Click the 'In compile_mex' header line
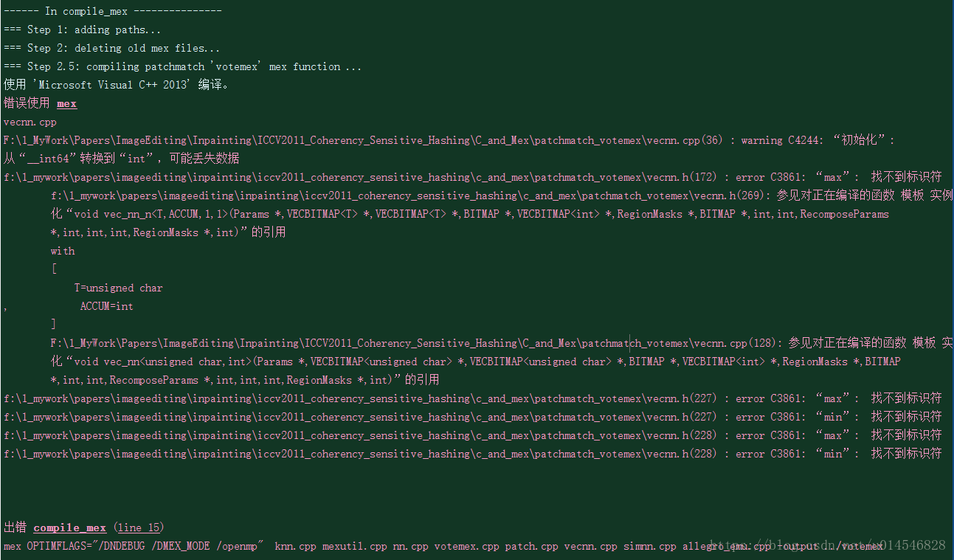 (x=112, y=11)
